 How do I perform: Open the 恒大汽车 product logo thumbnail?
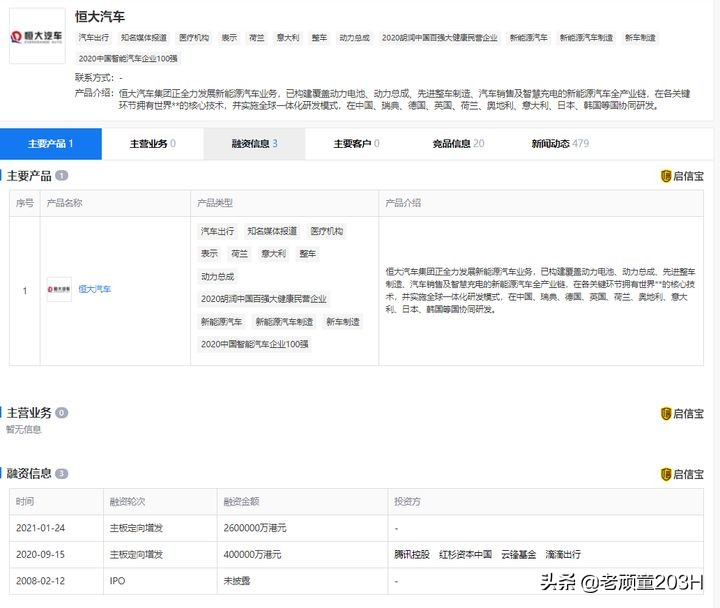[x=59, y=290]
